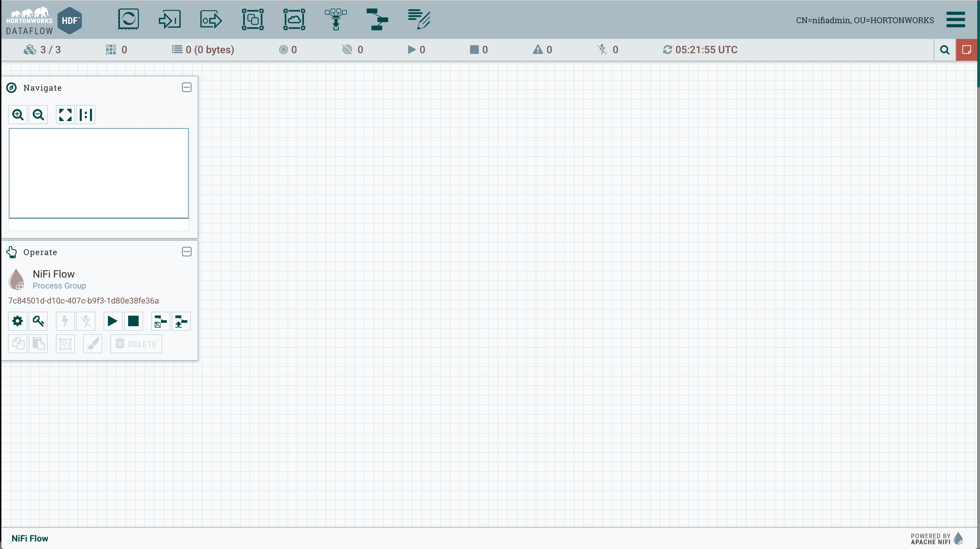Click the Zoom Out magnifier button
Viewport: 980px width, 549px height.
point(38,115)
